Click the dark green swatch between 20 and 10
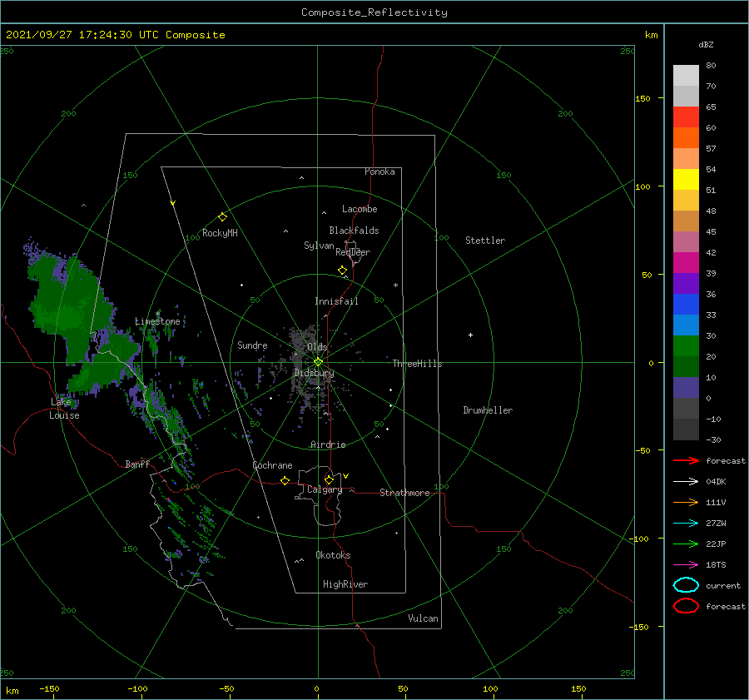Image resolution: width=749 pixels, height=700 pixels. pyautogui.click(x=686, y=367)
